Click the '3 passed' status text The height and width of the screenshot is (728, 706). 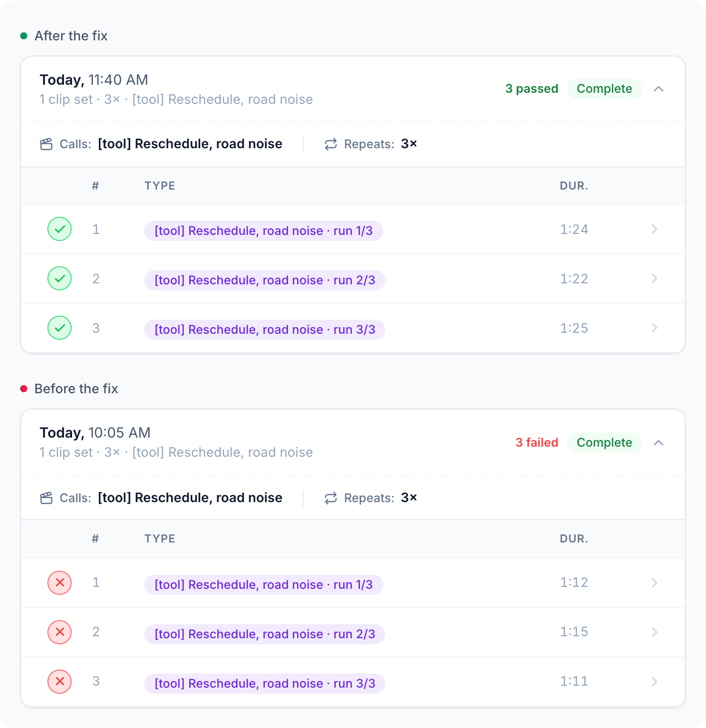[x=532, y=89]
